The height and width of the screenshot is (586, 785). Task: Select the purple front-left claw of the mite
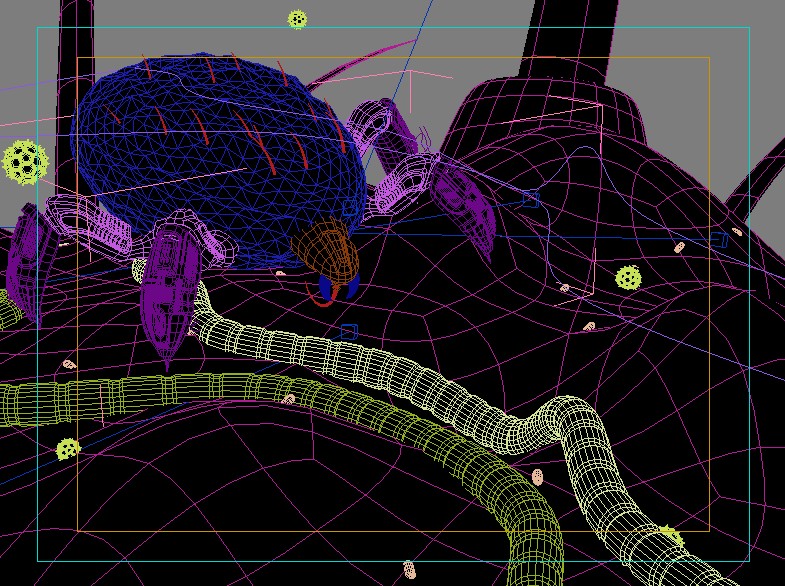[x=165, y=290]
